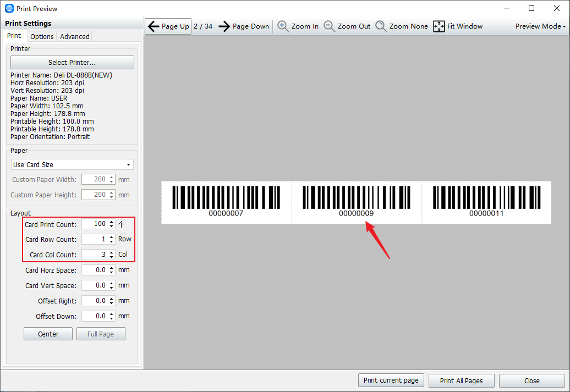Click the Zoom None magnifier icon
This screenshot has width=570, height=392.
(381, 26)
